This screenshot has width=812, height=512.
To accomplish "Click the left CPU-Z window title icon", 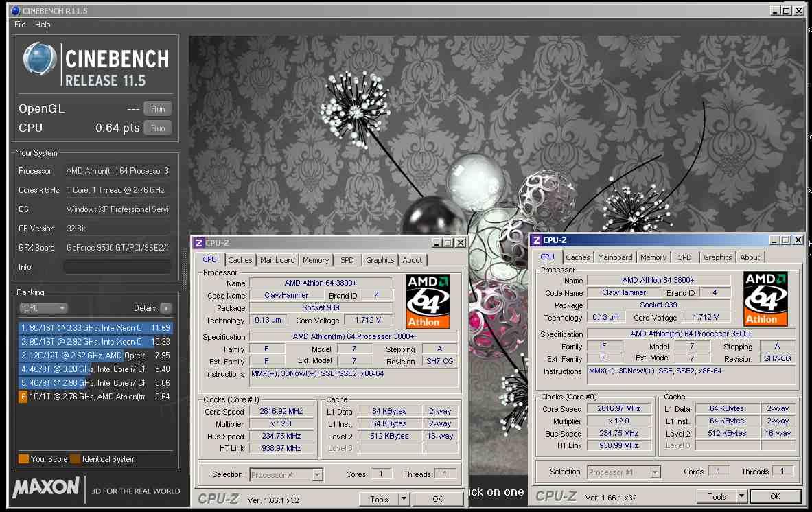I will pos(198,243).
